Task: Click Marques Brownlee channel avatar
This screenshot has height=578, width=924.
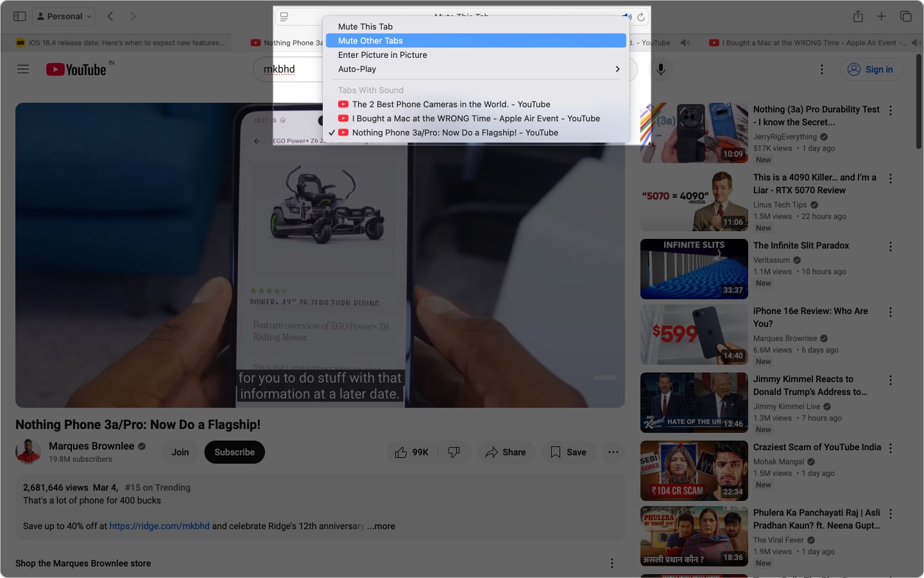Action: (x=28, y=452)
